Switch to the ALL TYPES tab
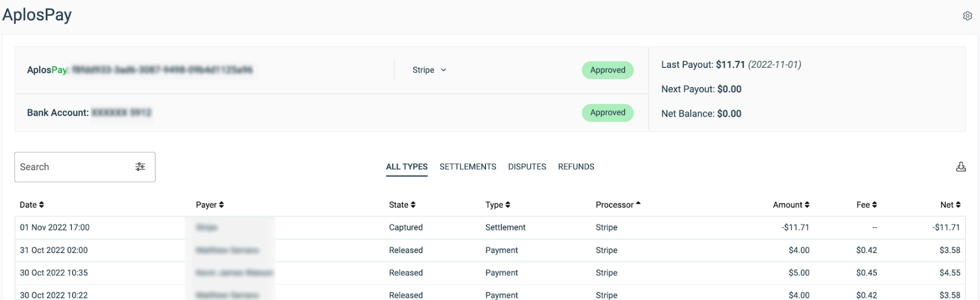Screen dimensions: 980x300 point(407,167)
